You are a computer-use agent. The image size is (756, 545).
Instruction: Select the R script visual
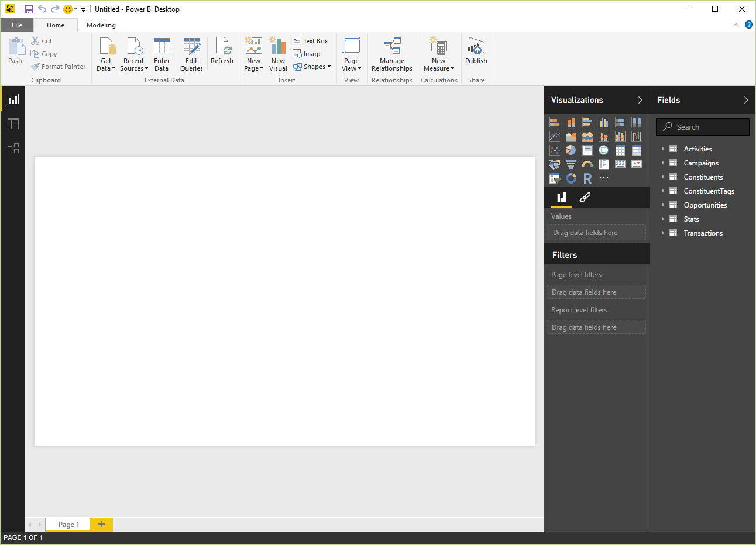coord(587,178)
